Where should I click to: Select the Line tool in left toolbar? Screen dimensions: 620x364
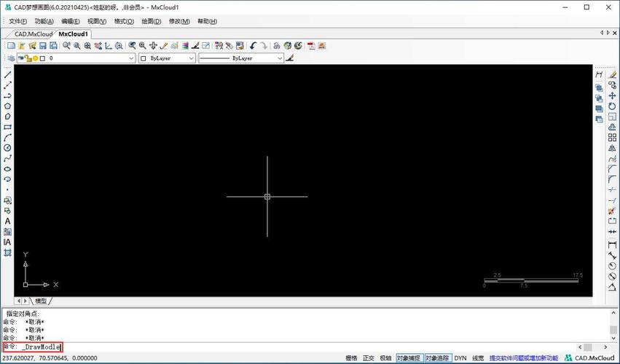[x=7, y=75]
